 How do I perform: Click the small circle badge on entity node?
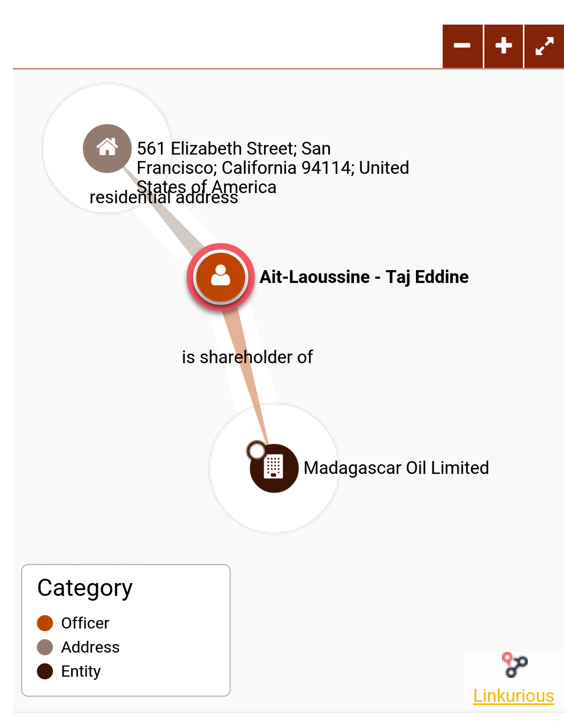pos(257,450)
